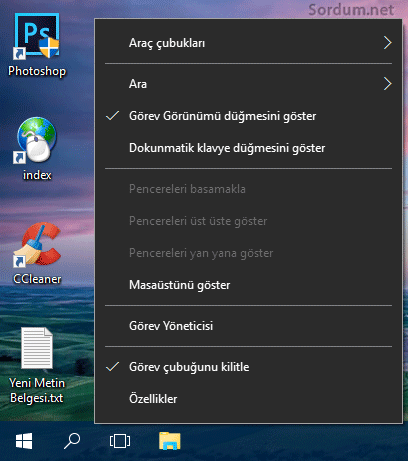This screenshot has width=408, height=461.
Task: Click the Photoshop icon label text
Action: [37, 71]
